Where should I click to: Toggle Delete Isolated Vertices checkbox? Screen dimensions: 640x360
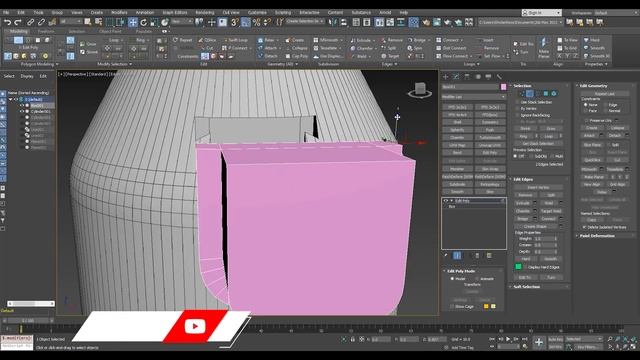584,227
